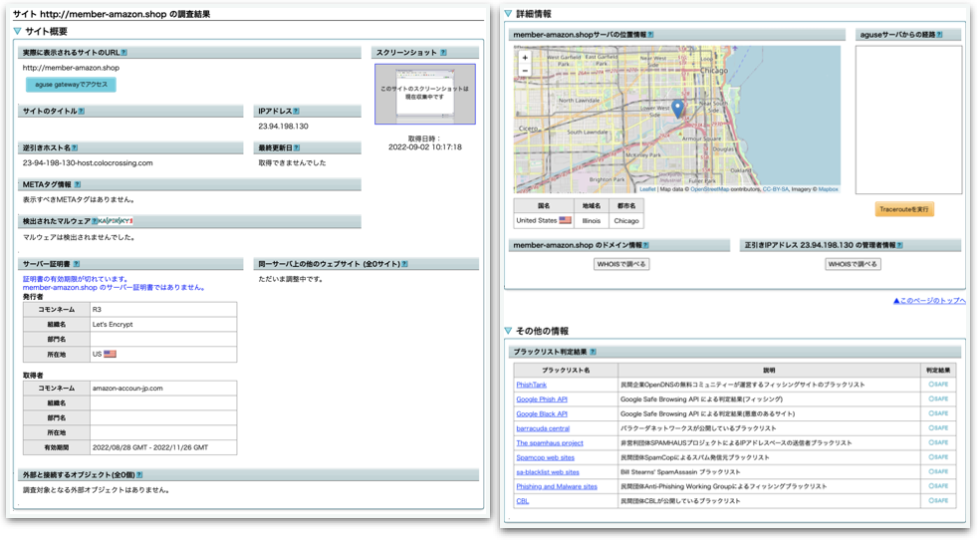Click the CC-BY-SA license link
The image size is (980, 540).
(775, 189)
